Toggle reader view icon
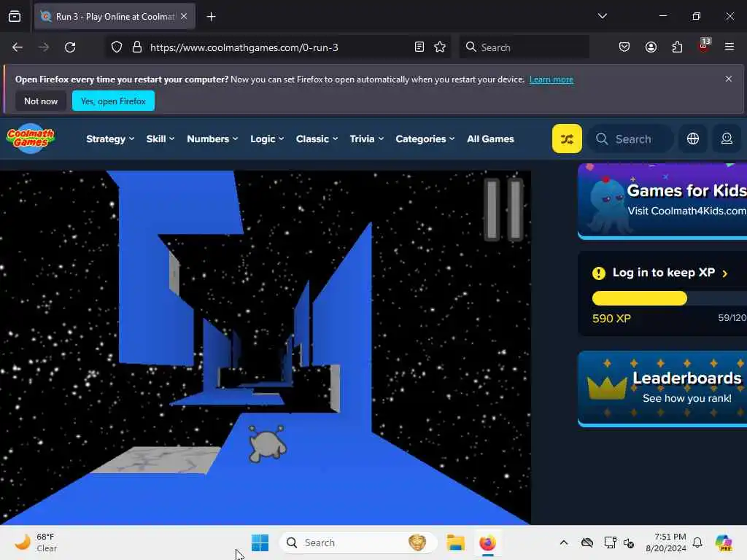 click(419, 47)
